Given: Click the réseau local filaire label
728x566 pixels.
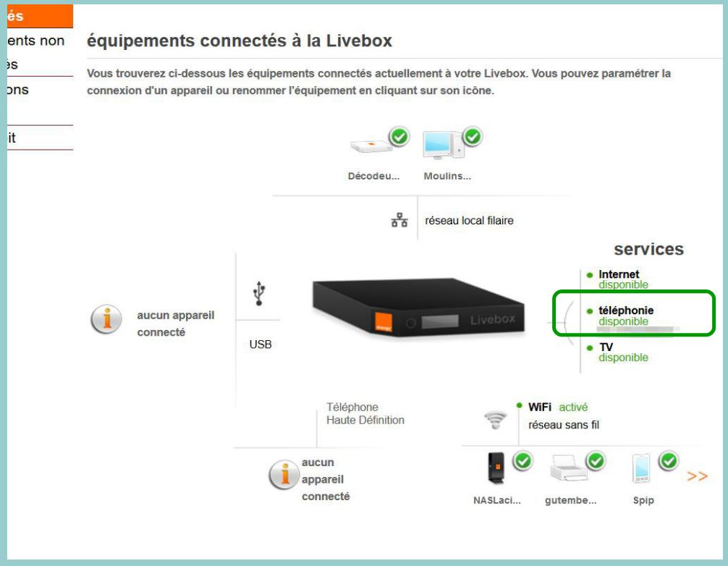Looking at the screenshot, I should coord(469,221).
